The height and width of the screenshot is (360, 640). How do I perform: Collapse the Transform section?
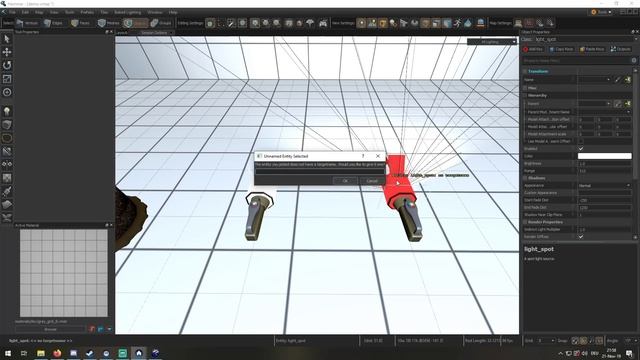point(525,71)
